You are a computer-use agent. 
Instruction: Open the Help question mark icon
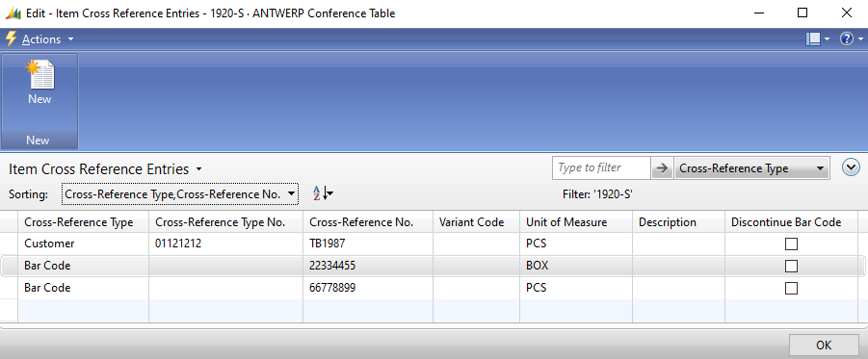pos(847,39)
